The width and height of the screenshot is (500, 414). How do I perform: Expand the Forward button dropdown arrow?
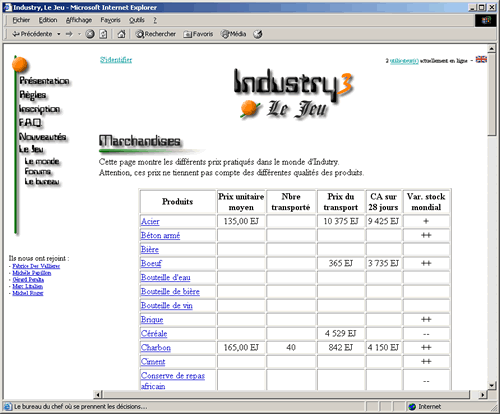tap(79, 34)
